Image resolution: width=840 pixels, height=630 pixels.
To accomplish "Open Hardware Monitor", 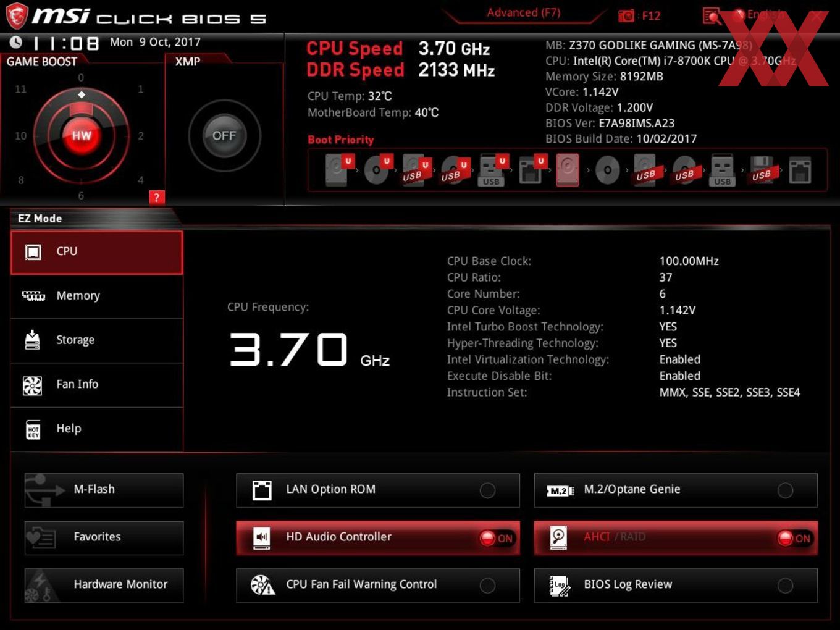I will [104, 586].
